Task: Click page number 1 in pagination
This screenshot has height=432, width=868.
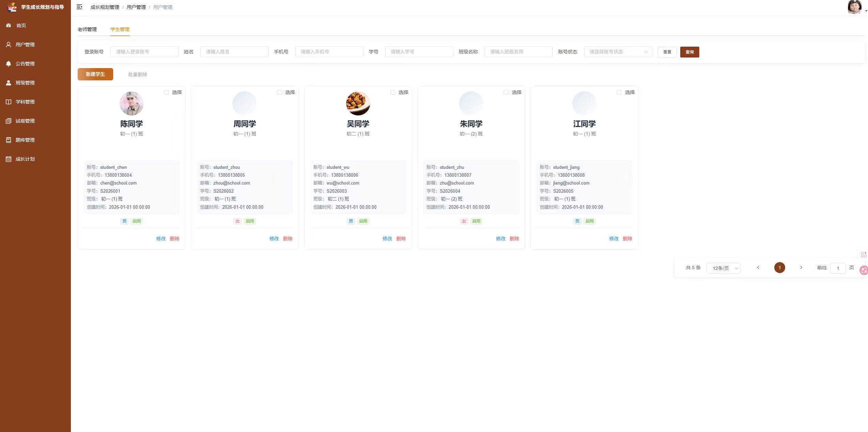Action: click(x=779, y=268)
